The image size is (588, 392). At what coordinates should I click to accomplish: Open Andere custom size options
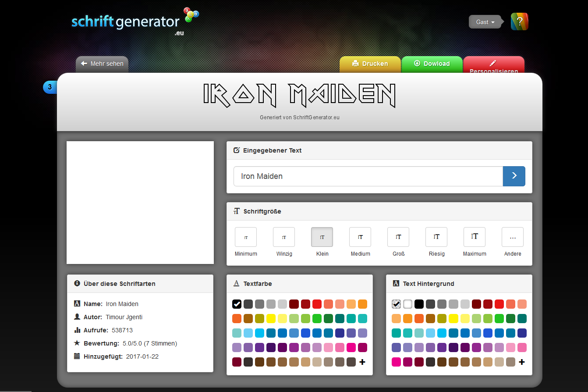(x=513, y=237)
